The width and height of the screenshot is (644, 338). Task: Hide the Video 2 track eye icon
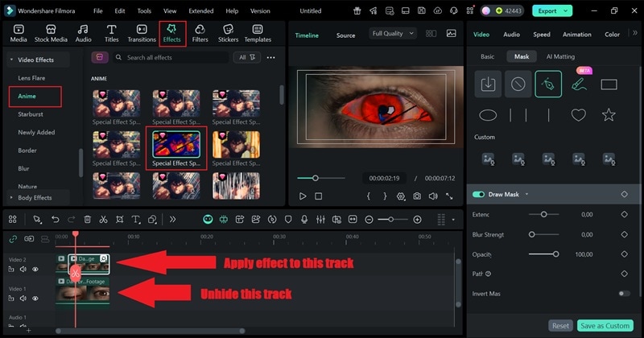coord(35,270)
